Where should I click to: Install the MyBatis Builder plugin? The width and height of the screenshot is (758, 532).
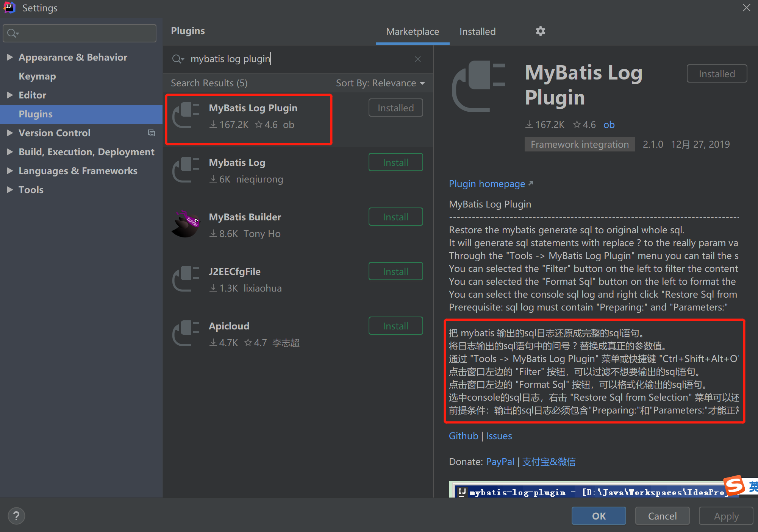[x=395, y=217]
